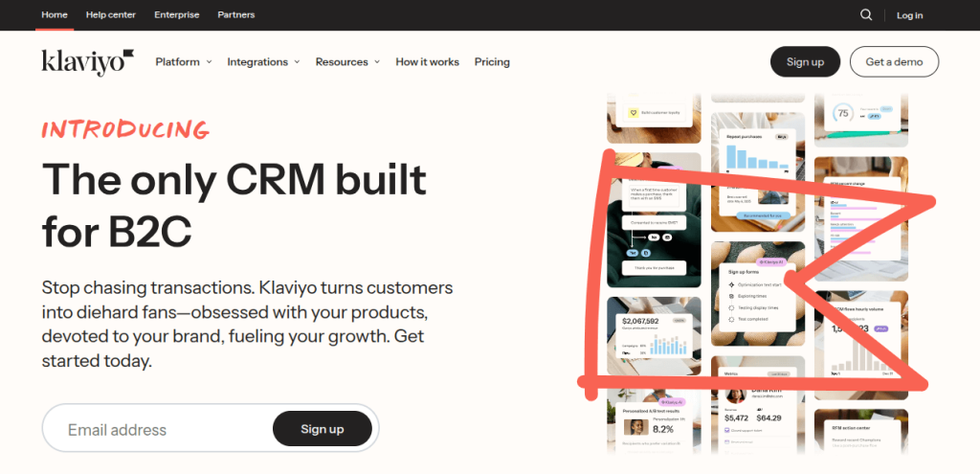Click the header Sign up button
Screen dimensions: 980x474
coord(805,62)
